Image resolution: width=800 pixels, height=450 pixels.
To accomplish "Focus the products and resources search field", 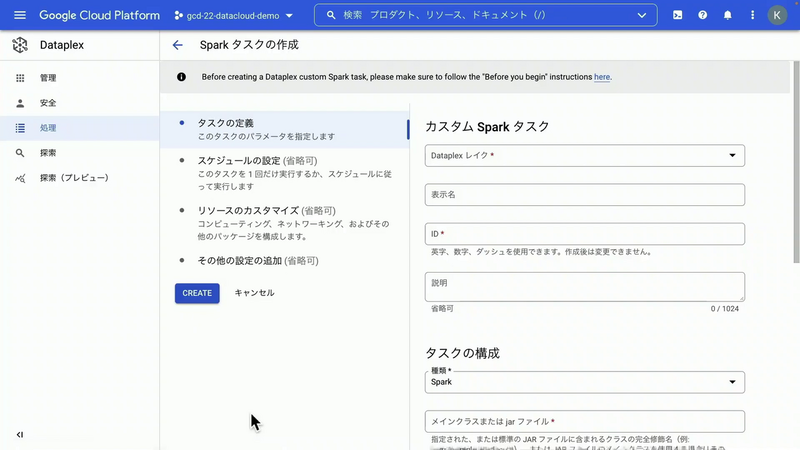I will [485, 15].
